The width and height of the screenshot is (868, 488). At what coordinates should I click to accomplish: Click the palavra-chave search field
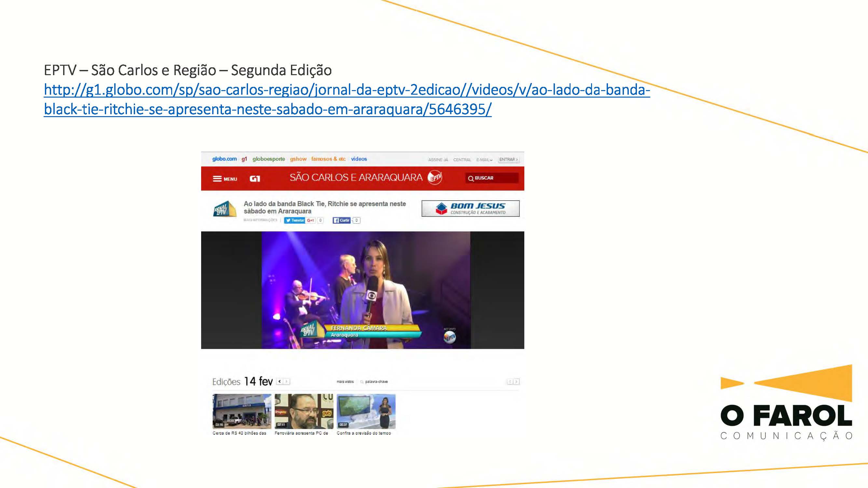[x=376, y=382]
